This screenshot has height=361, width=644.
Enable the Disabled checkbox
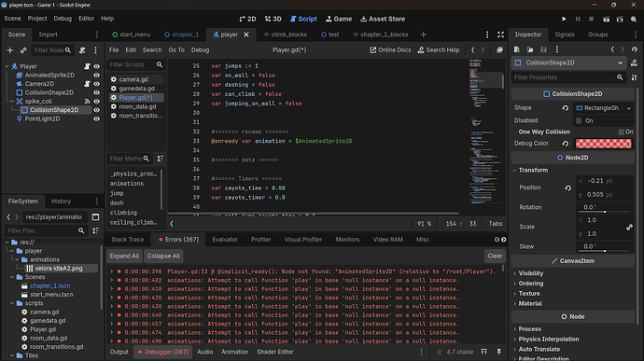coord(579,120)
